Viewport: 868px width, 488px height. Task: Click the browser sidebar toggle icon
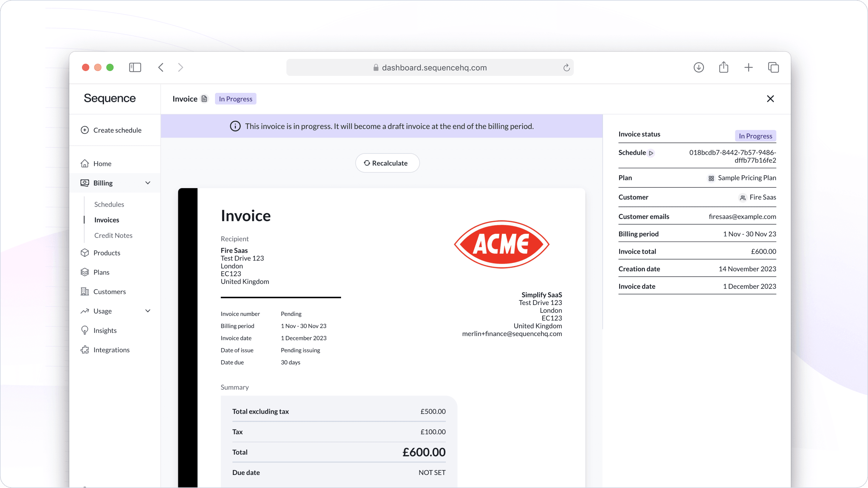click(135, 67)
